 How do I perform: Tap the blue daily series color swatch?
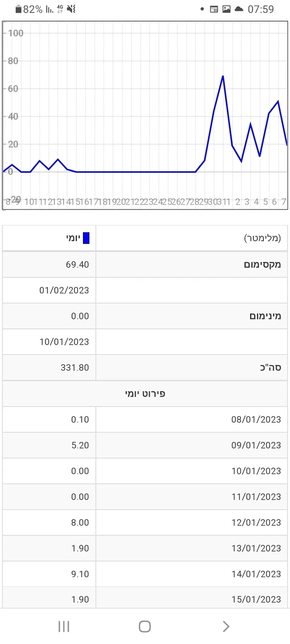(x=86, y=238)
